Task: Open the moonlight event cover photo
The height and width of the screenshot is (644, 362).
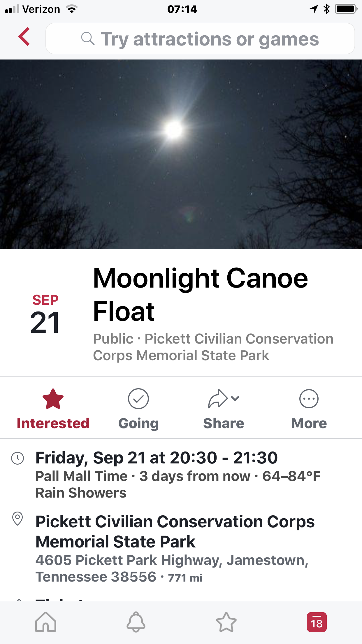Action: point(181,154)
